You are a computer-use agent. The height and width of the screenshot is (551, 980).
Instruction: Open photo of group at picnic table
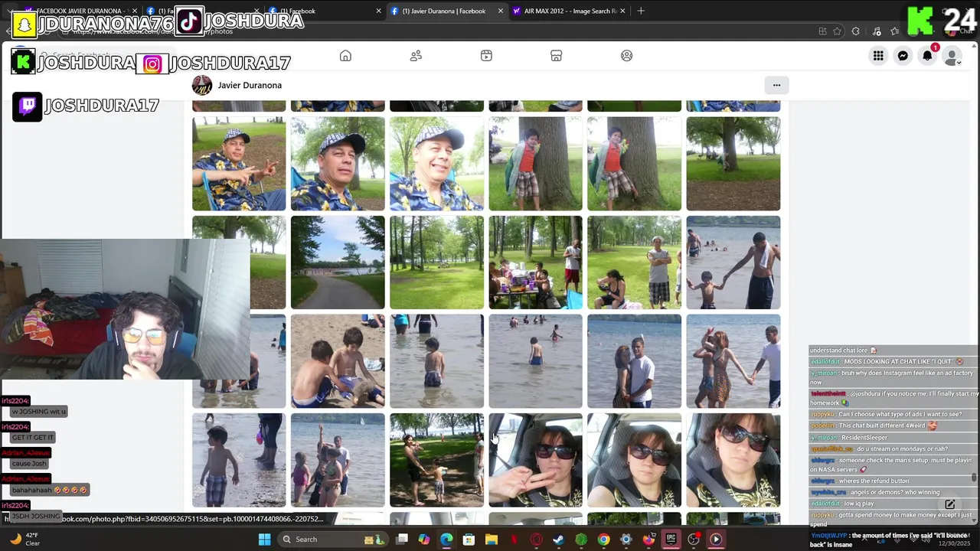[535, 262]
